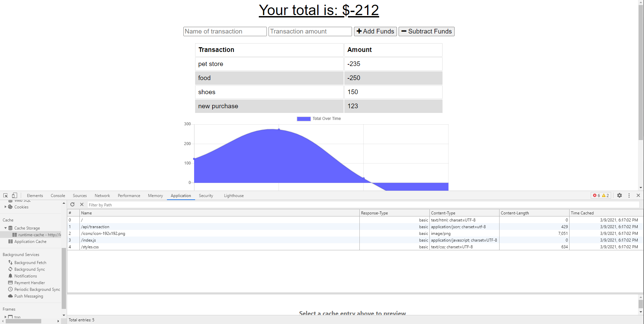Collapse the Cache Storage tree node
The height and width of the screenshot is (324, 644).
6,228
